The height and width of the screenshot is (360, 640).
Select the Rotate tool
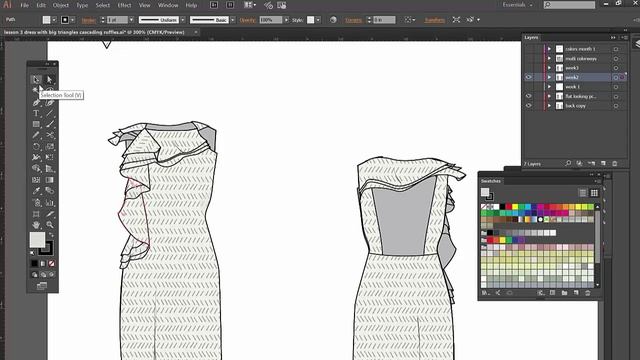pos(36,146)
